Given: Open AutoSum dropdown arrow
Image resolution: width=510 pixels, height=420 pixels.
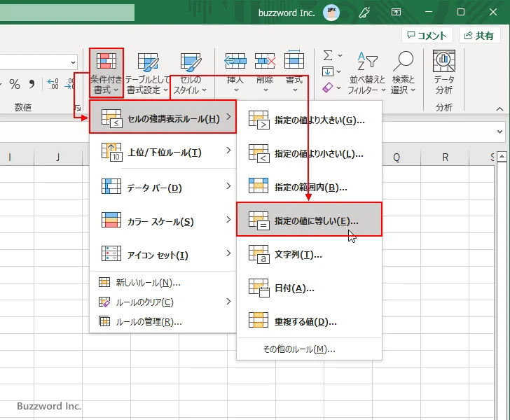Looking at the screenshot, I should point(340,55).
